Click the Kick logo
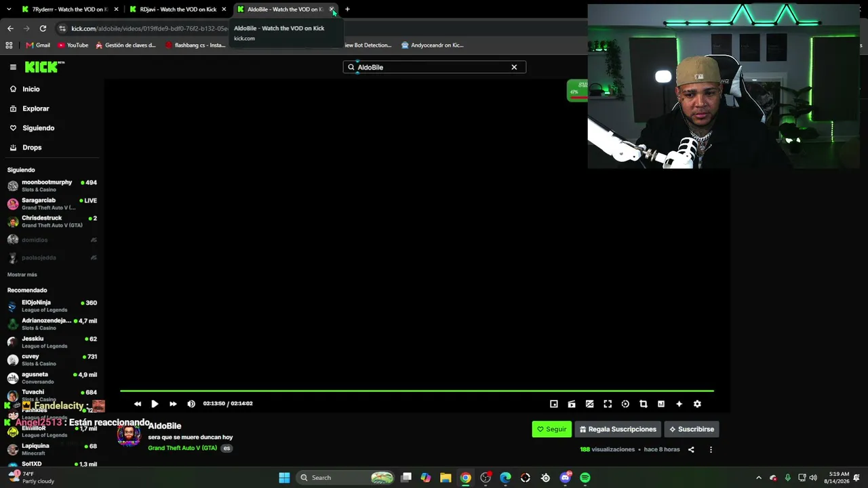 click(x=44, y=66)
